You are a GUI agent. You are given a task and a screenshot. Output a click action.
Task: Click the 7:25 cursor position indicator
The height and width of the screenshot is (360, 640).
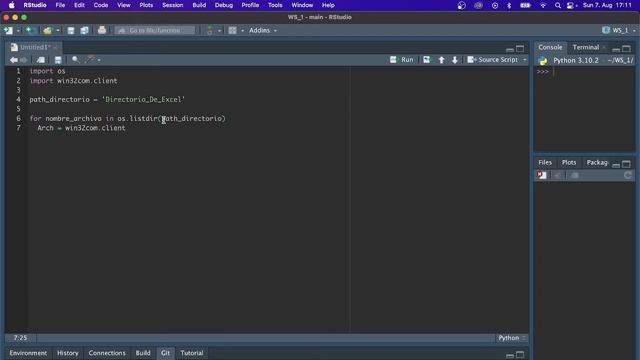coord(20,338)
